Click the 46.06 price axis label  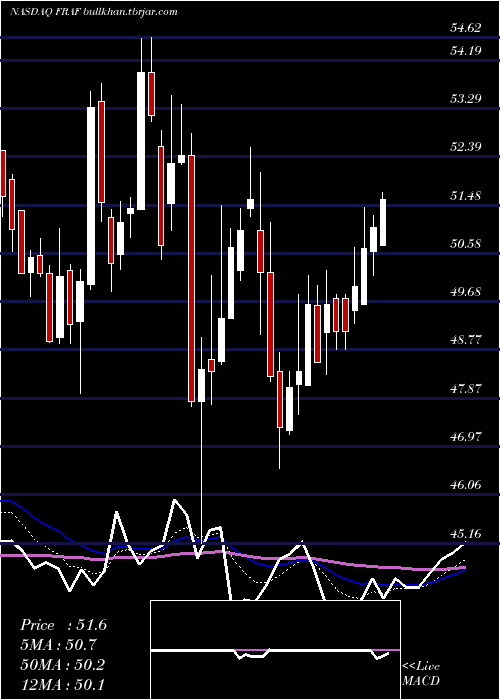click(x=466, y=484)
